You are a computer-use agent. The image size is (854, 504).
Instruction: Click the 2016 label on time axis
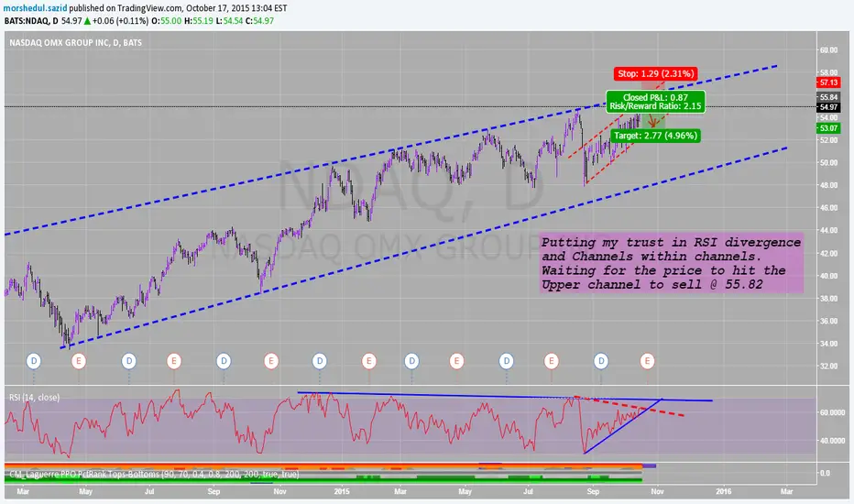tap(723, 491)
